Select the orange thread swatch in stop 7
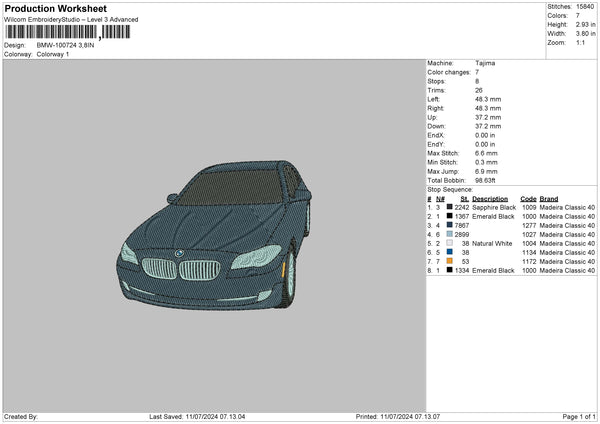 coord(452,261)
